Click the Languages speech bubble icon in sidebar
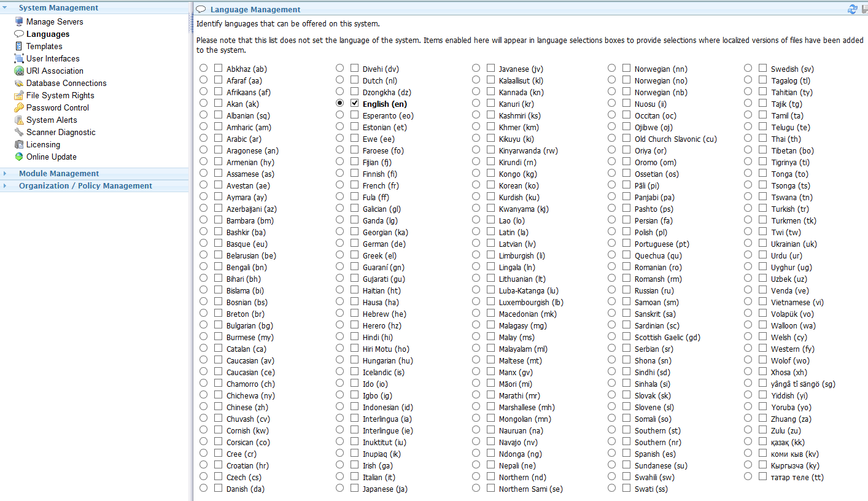 [x=19, y=34]
